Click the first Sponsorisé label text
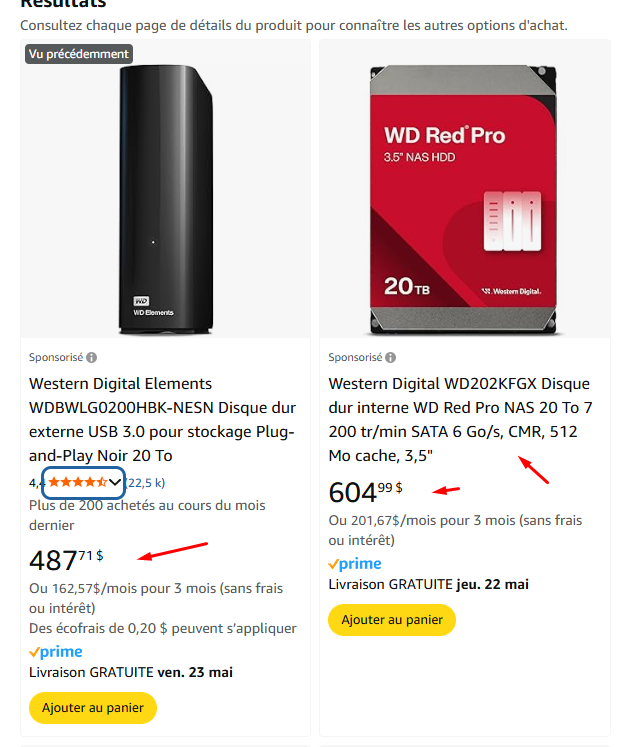Image resolution: width=617 pixels, height=747 pixels. tap(56, 357)
